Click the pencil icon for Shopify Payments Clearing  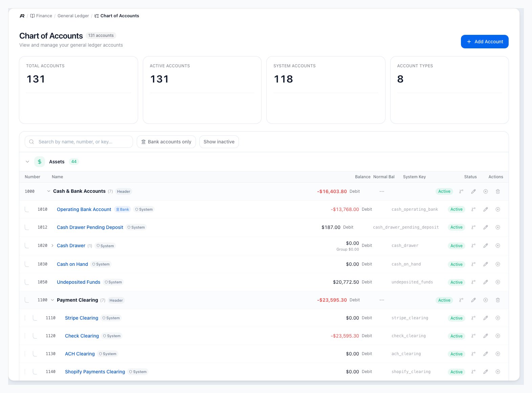pyautogui.click(x=486, y=372)
